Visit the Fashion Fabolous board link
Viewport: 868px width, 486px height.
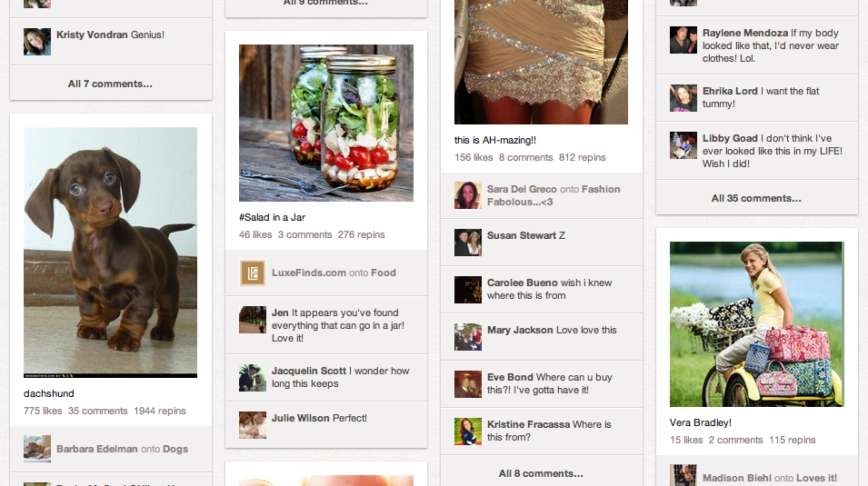click(554, 195)
